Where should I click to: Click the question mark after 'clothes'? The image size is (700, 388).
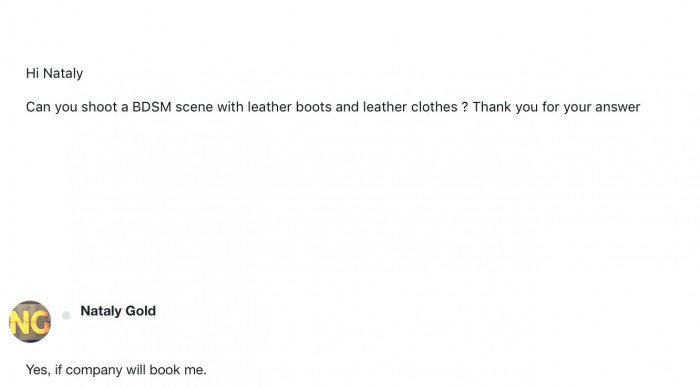click(x=465, y=107)
